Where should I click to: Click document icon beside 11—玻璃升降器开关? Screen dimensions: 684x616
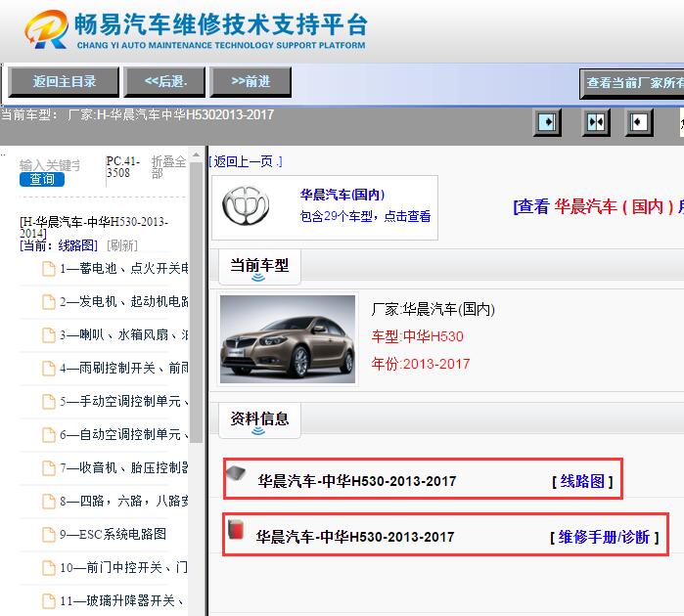coord(48,601)
